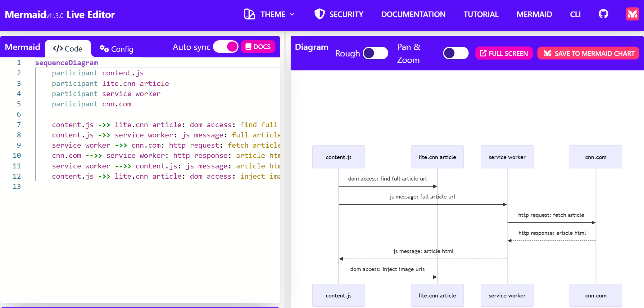Click the 'participant service worker' code line
Viewport: 644px width, 308px height.
(x=106, y=94)
